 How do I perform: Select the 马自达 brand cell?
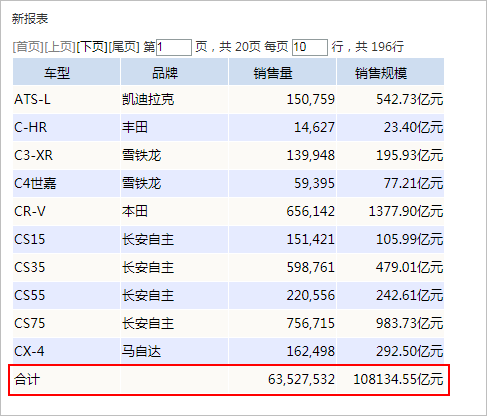[174, 351]
